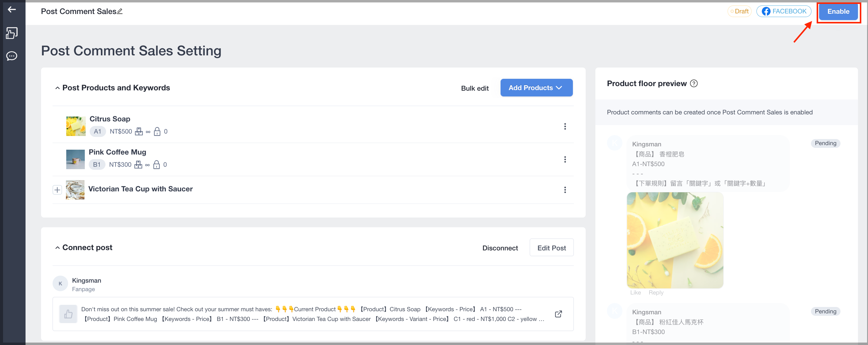Click the Pink Coffee Mug product thumbnail
This screenshot has height=345, width=868.
coord(75,159)
